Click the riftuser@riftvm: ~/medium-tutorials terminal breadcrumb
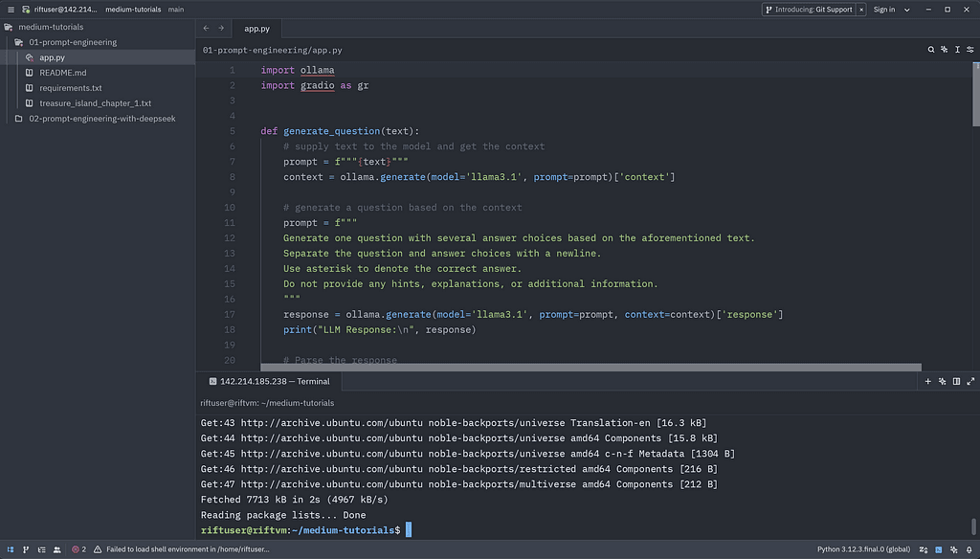 pos(267,403)
